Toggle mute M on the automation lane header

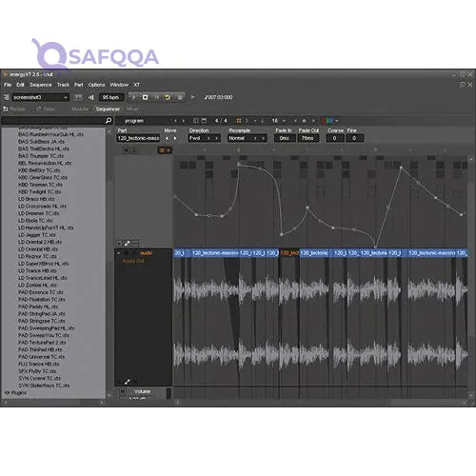click(x=126, y=150)
